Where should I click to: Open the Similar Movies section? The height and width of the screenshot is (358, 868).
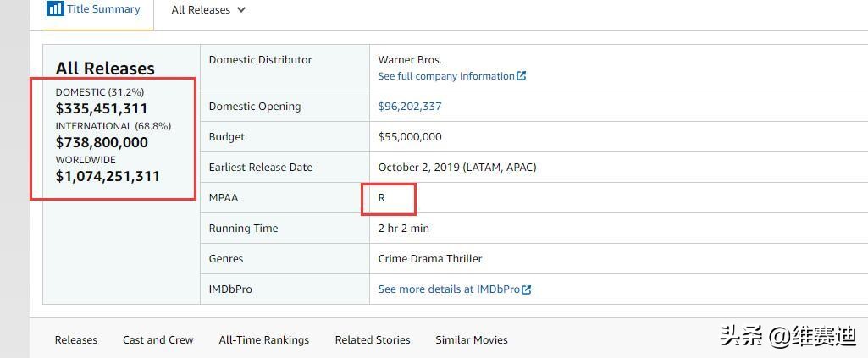pyautogui.click(x=472, y=339)
